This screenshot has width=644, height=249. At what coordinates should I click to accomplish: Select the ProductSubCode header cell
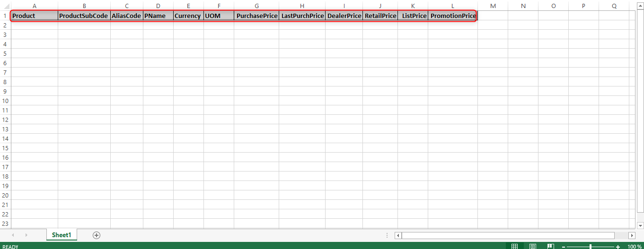click(84, 16)
